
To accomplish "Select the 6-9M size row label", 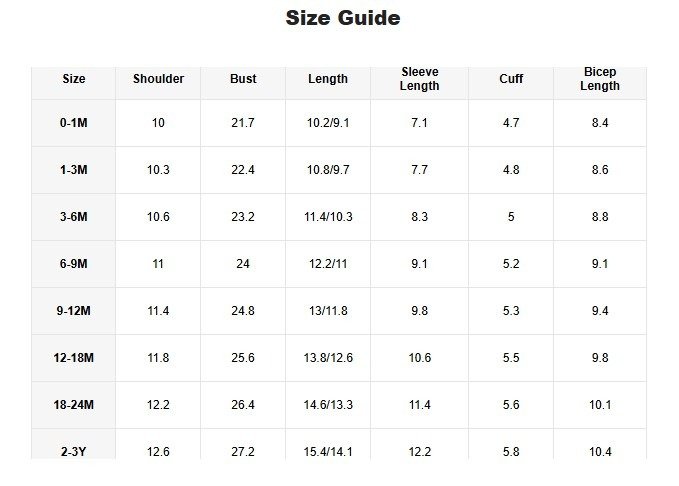I will [x=74, y=264].
